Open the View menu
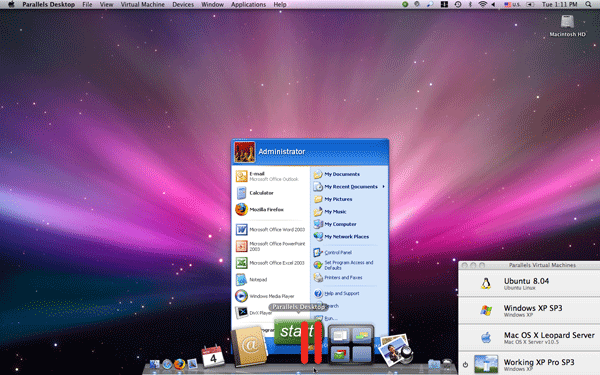Viewport: 600px width, 375px height. pyautogui.click(x=106, y=4)
